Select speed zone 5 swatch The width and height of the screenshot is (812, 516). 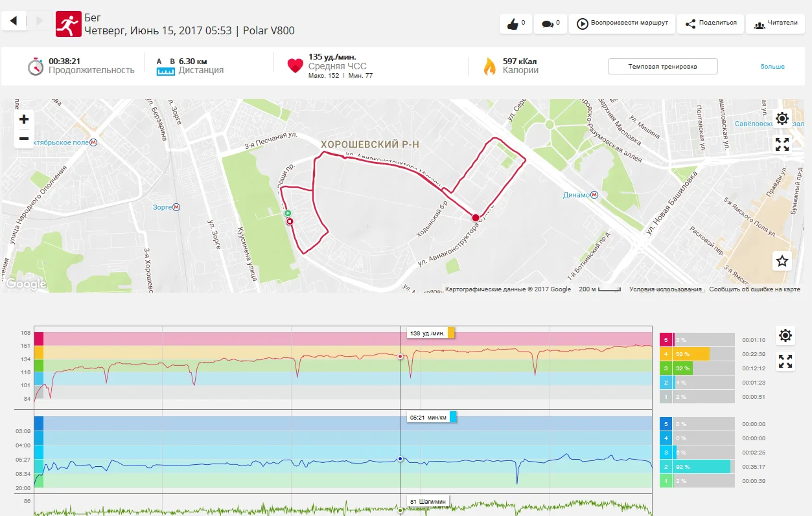666,424
